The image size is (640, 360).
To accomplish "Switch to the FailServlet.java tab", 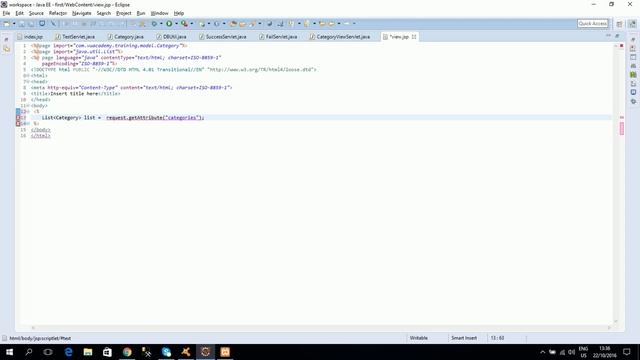I will pos(278,37).
